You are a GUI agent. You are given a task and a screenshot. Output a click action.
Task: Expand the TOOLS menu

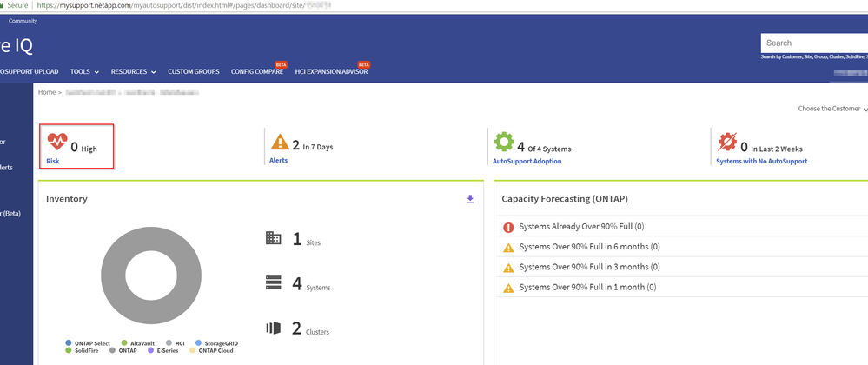pos(84,71)
